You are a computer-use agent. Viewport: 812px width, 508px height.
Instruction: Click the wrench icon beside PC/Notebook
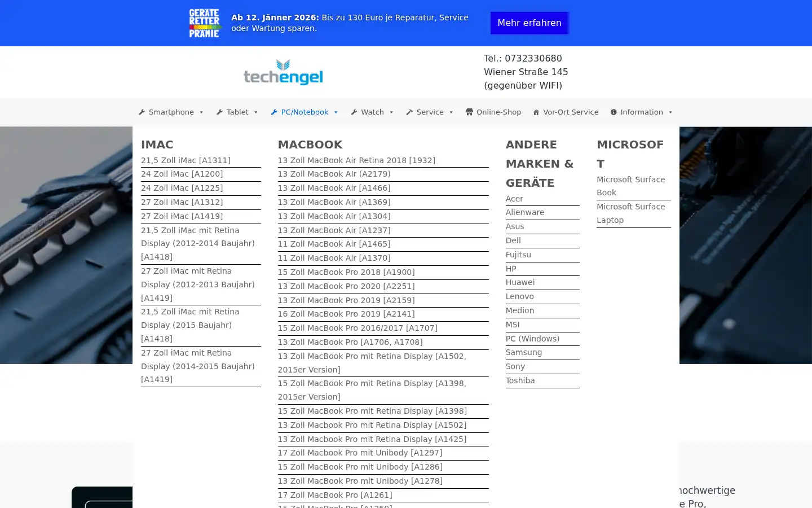274,112
